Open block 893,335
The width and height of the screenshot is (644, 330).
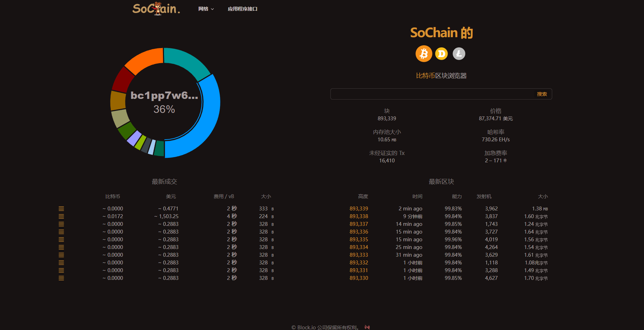pyautogui.click(x=359, y=240)
